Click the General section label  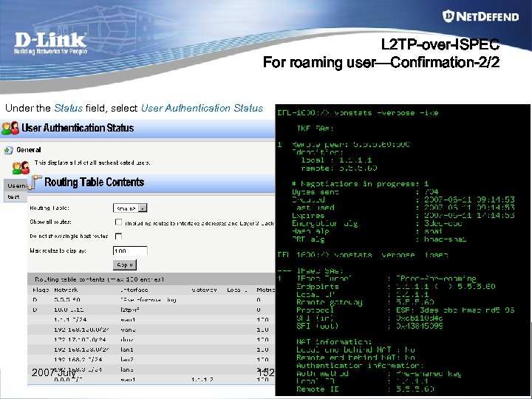[29, 150]
